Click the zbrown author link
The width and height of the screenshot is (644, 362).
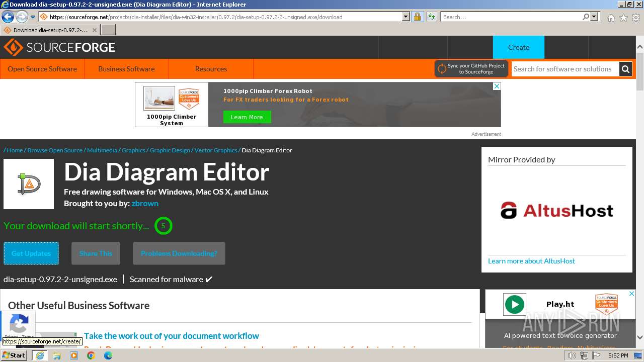tap(145, 204)
